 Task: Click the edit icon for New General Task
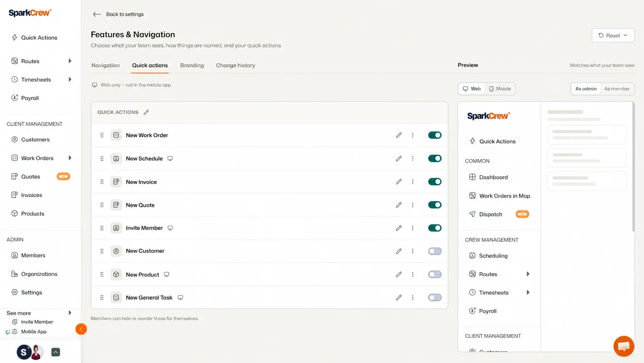(399, 297)
